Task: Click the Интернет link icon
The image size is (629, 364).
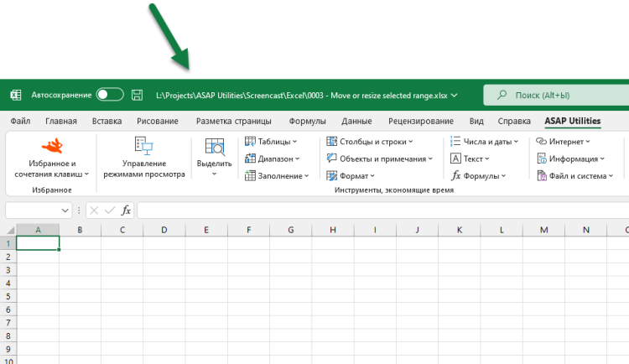Action: point(542,141)
